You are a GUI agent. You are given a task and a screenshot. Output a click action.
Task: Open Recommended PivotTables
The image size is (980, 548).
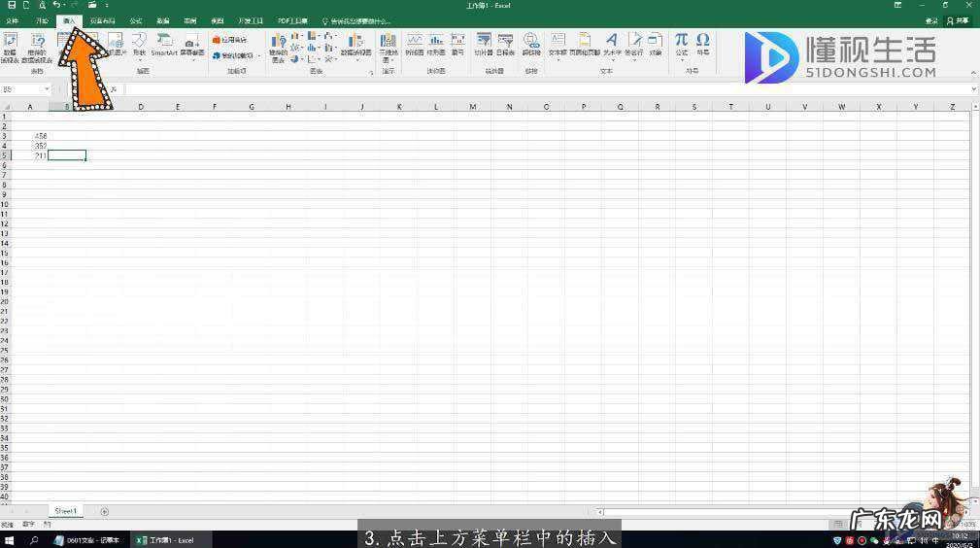[37, 48]
